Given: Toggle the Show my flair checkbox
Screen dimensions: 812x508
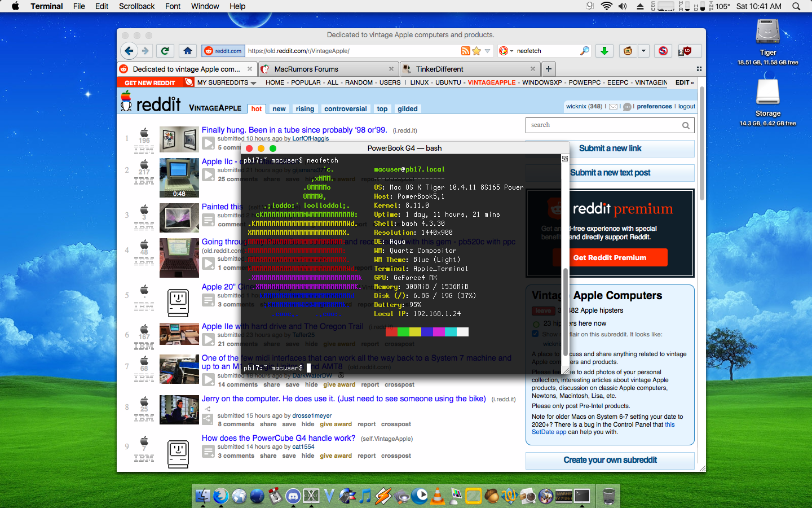Looking at the screenshot, I should point(535,334).
